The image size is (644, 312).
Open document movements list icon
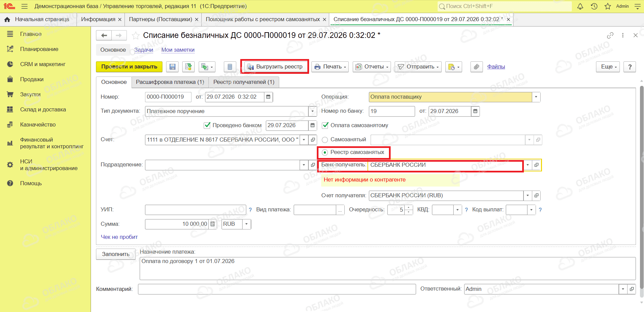coord(230,67)
